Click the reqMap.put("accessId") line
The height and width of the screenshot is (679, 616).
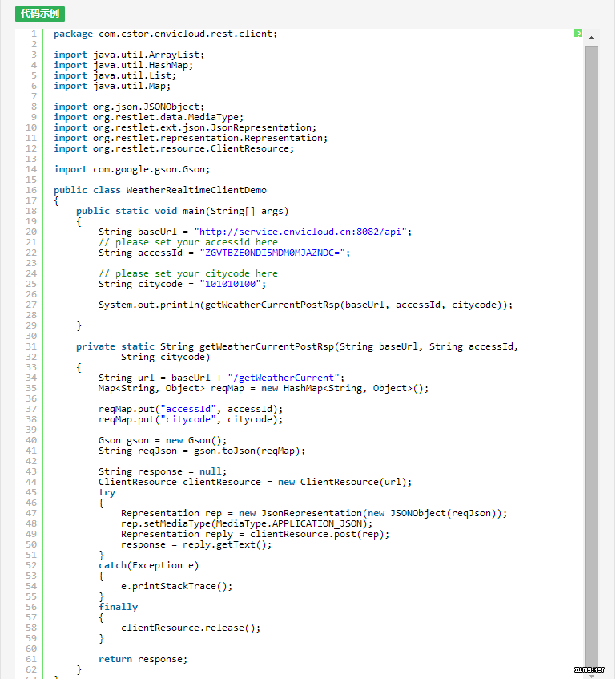191,408
